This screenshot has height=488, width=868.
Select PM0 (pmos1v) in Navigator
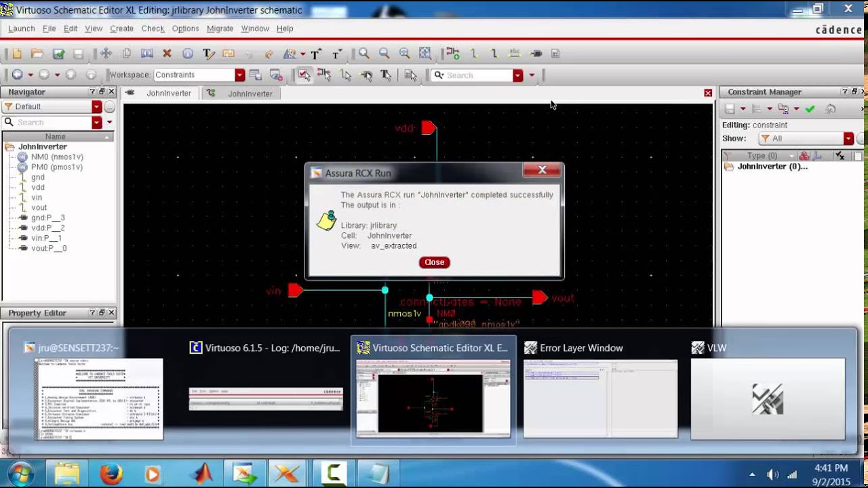pos(57,167)
